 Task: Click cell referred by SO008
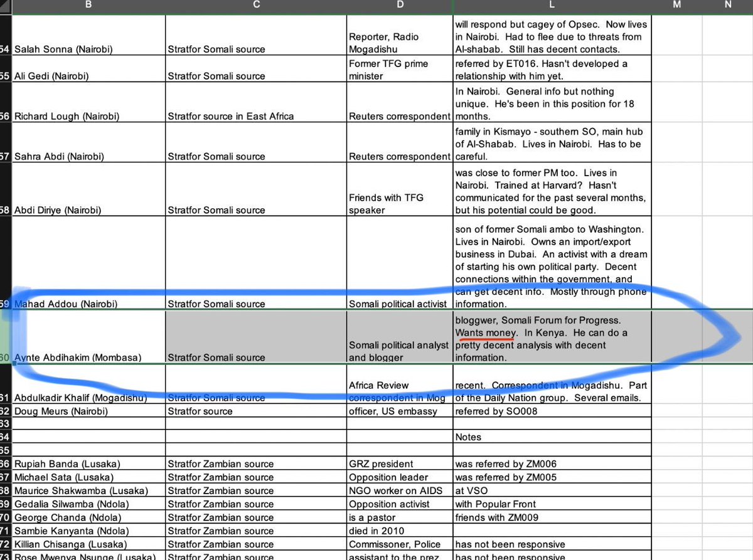[x=552, y=411]
